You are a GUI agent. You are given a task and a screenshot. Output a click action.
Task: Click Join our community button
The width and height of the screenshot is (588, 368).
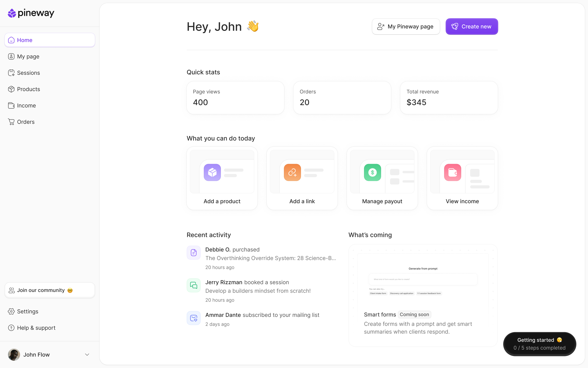50,290
